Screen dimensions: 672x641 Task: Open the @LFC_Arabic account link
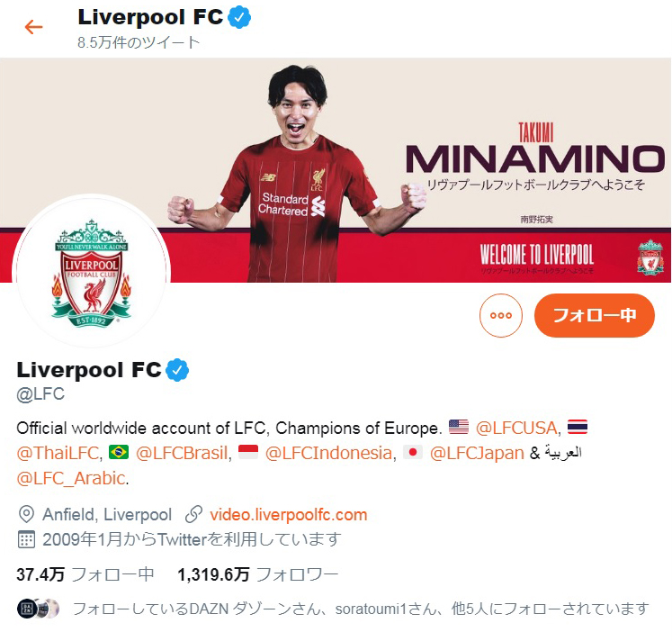[x=71, y=478]
